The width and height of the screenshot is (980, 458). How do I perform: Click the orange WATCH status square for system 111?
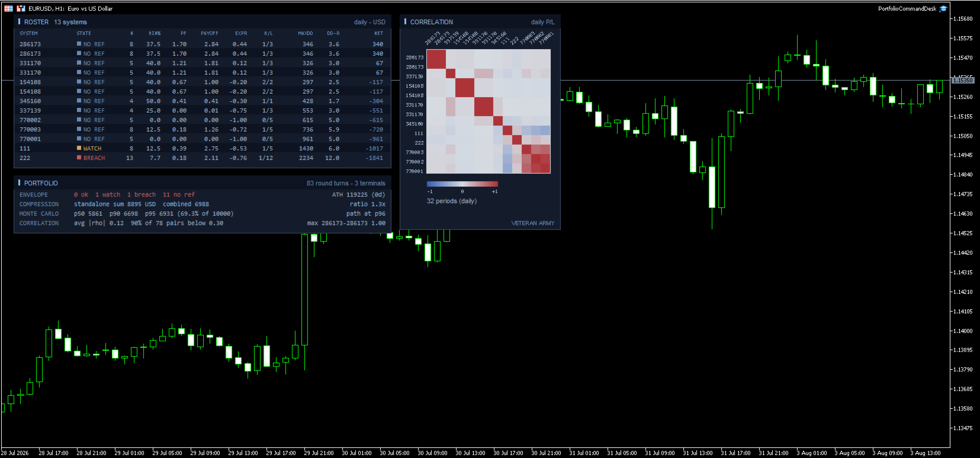point(79,148)
